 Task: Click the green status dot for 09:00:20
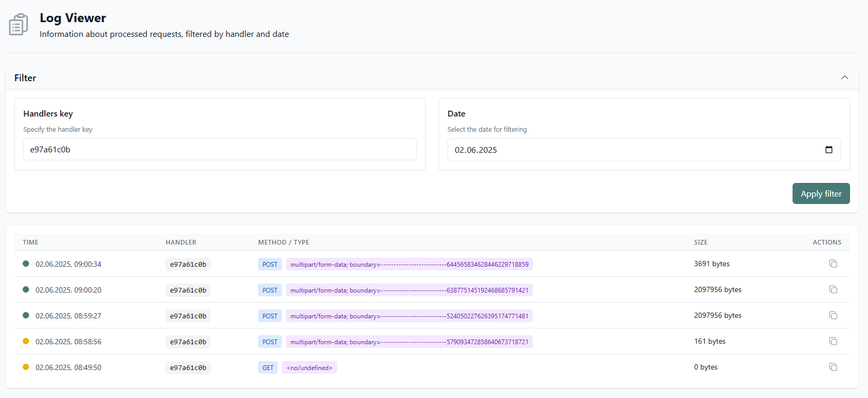26,289
